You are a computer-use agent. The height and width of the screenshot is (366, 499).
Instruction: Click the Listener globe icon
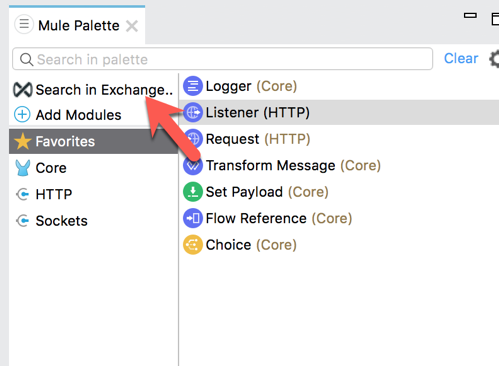(193, 112)
